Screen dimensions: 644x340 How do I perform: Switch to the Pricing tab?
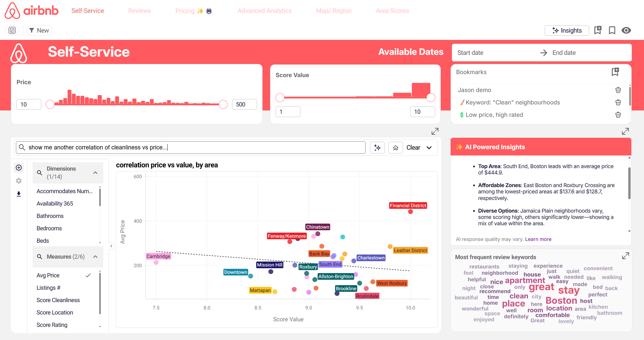point(185,11)
